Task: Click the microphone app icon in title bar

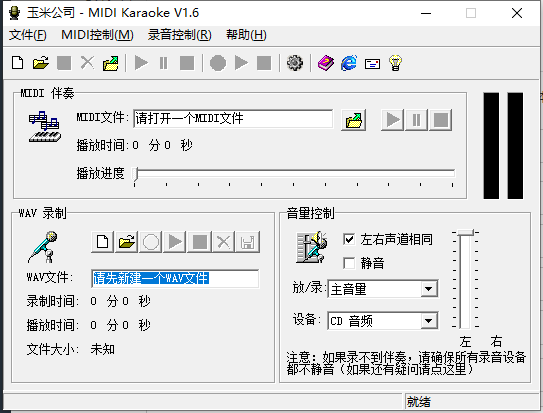Action: pyautogui.click(x=15, y=13)
